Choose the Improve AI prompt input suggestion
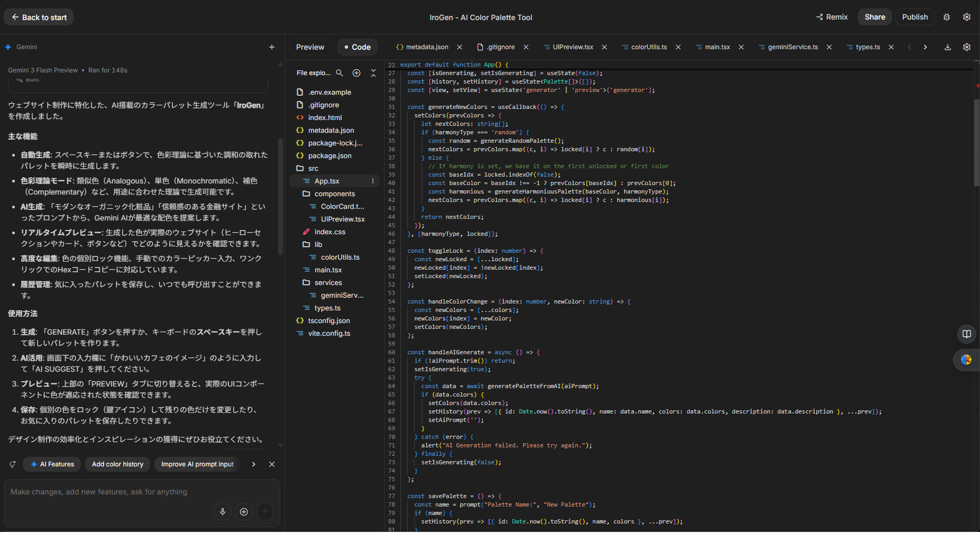The image size is (980, 533). pyautogui.click(x=197, y=464)
